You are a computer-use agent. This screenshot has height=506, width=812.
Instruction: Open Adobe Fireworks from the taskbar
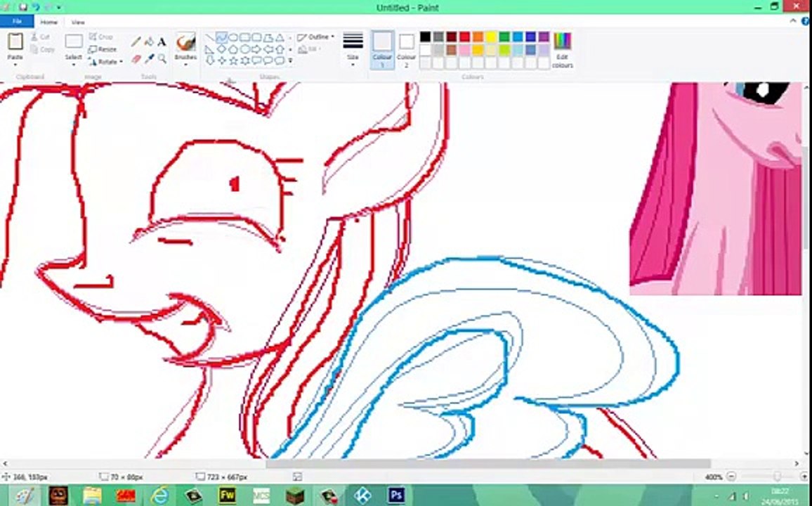228,495
